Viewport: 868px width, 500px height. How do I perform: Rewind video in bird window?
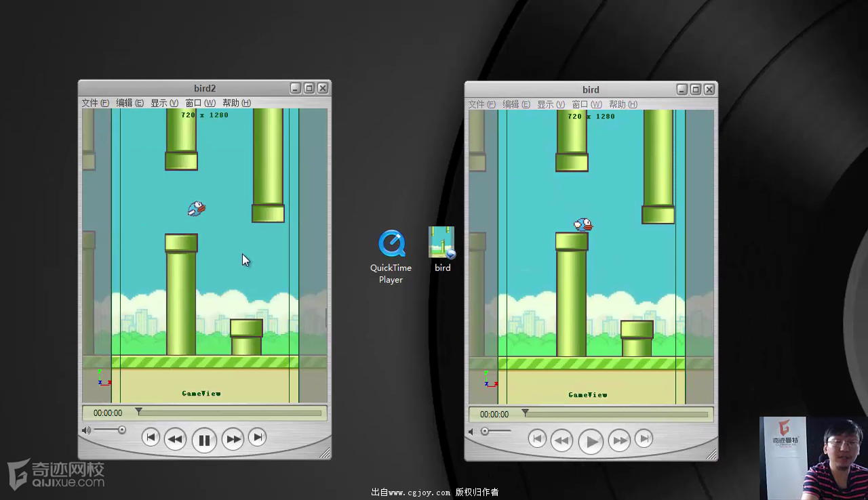pos(561,440)
